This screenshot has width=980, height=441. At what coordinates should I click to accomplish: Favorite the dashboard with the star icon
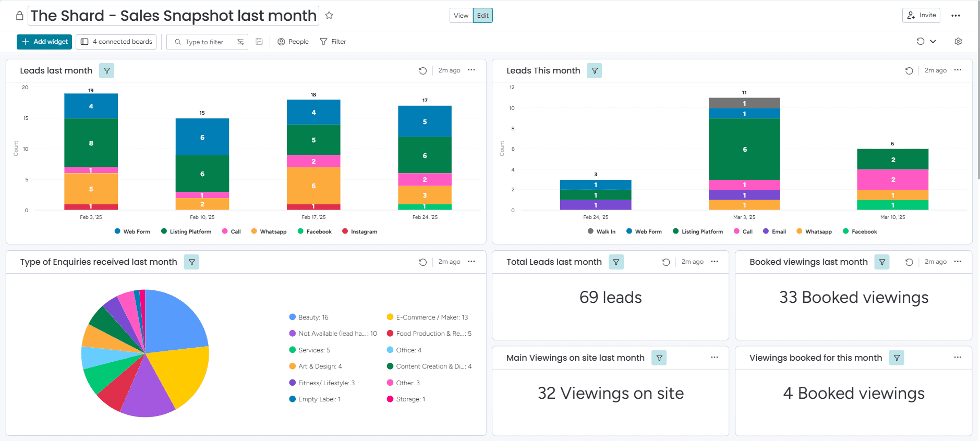tap(329, 16)
